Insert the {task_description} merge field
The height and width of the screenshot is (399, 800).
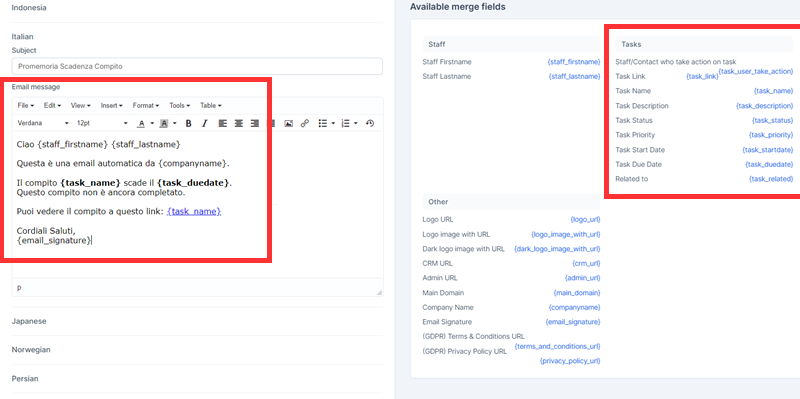tap(765, 106)
